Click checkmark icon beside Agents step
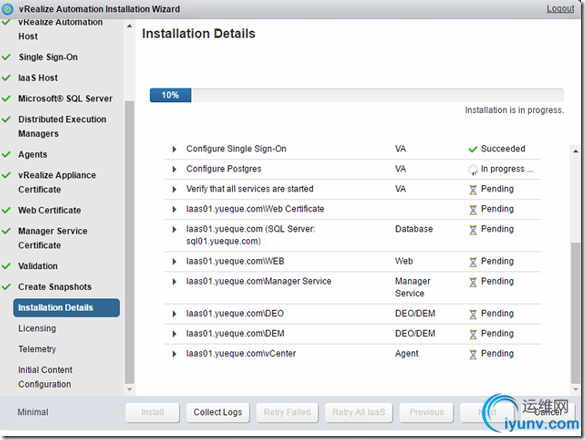585x440 pixels. (x=6, y=155)
